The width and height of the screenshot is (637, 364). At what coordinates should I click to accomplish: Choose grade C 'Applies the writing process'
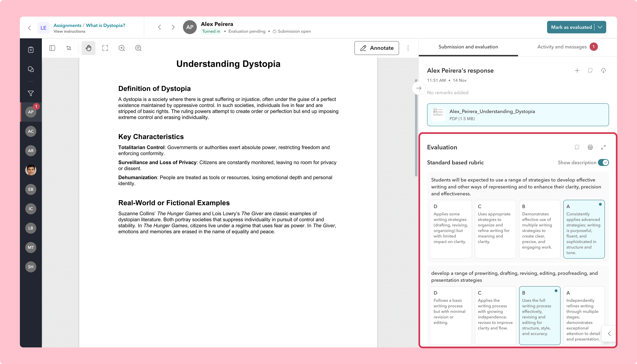[495, 315]
